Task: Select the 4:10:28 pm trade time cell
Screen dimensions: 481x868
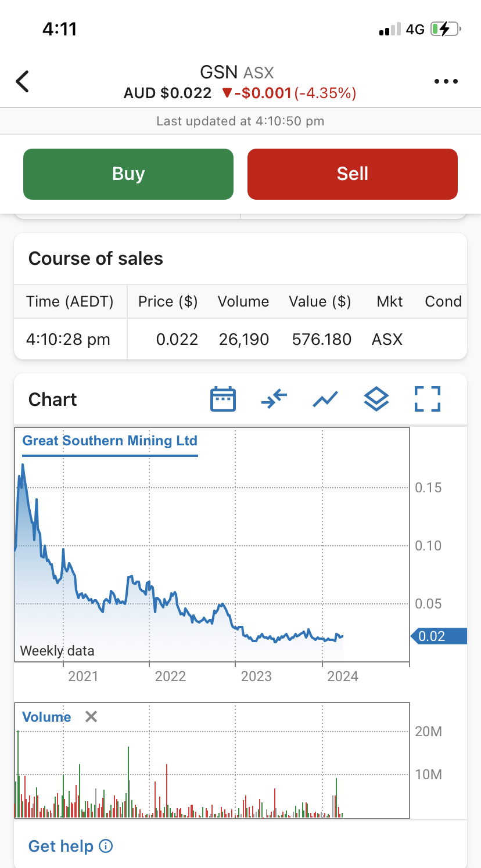Action: (68, 339)
